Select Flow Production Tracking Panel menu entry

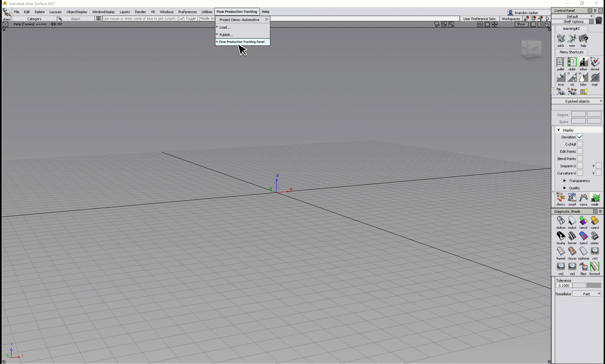pyautogui.click(x=242, y=42)
